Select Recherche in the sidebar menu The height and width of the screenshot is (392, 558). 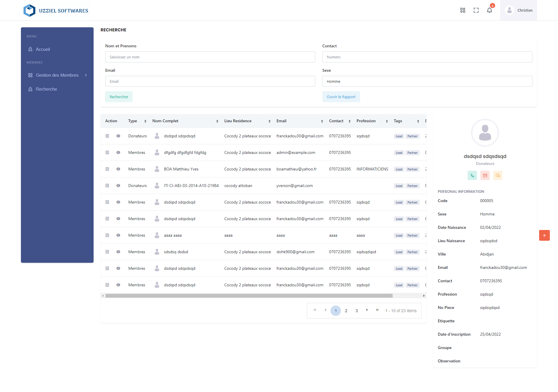click(x=46, y=89)
